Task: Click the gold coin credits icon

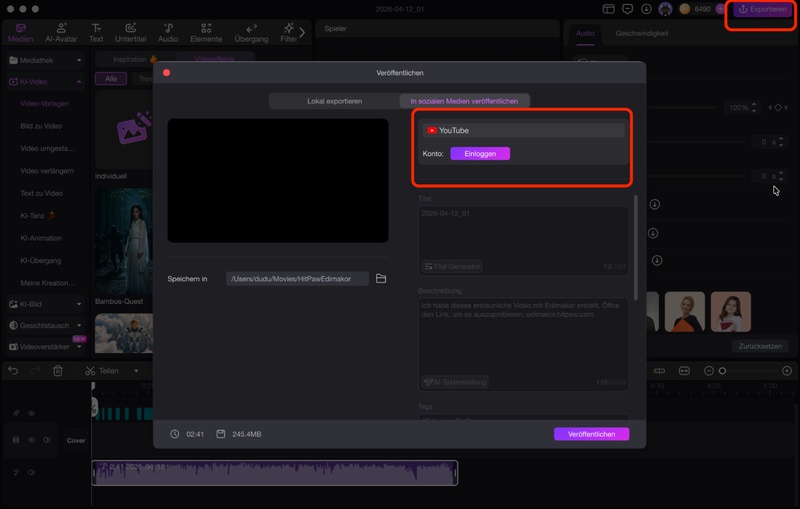Action: pyautogui.click(x=685, y=9)
